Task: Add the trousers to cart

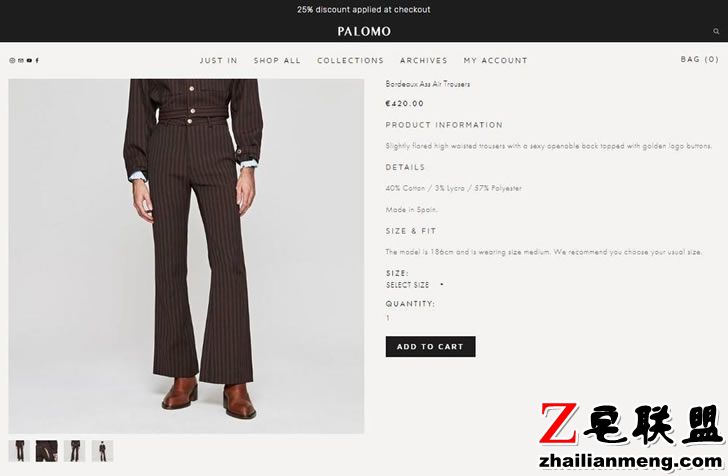Action: pyautogui.click(x=430, y=346)
